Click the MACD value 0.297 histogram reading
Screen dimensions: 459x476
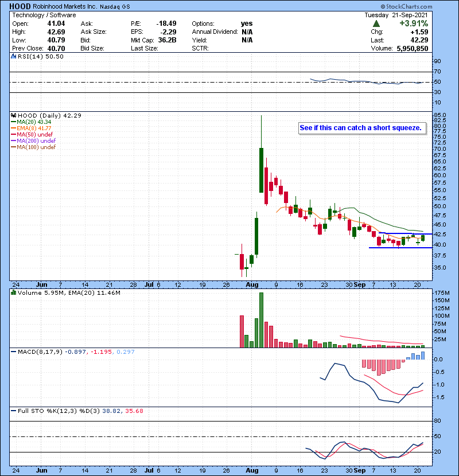(126, 352)
